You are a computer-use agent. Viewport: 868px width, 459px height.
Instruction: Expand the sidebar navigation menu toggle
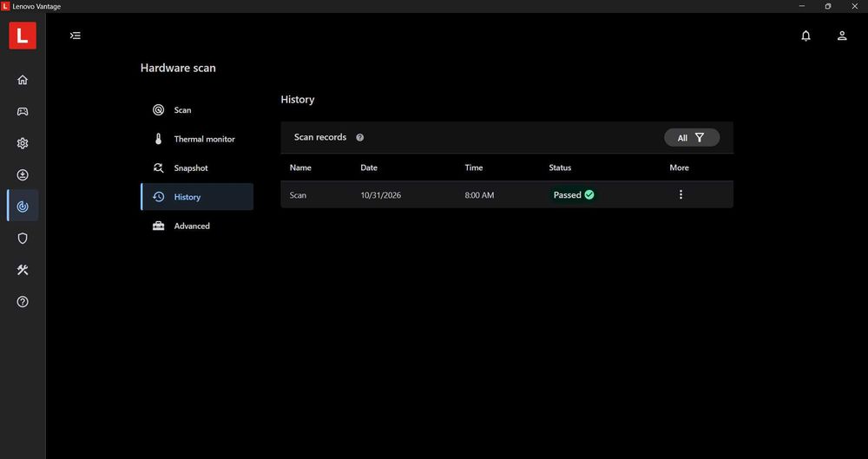pyautogui.click(x=76, y=36)
